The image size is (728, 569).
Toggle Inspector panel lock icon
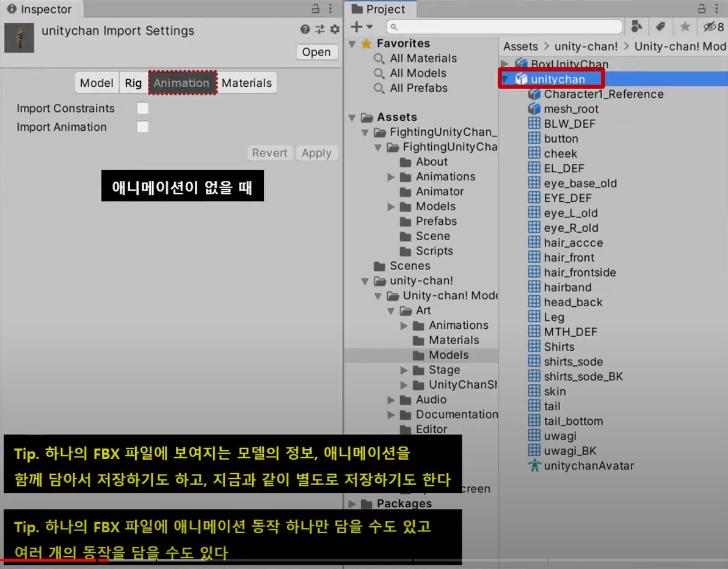coord(316,9)
